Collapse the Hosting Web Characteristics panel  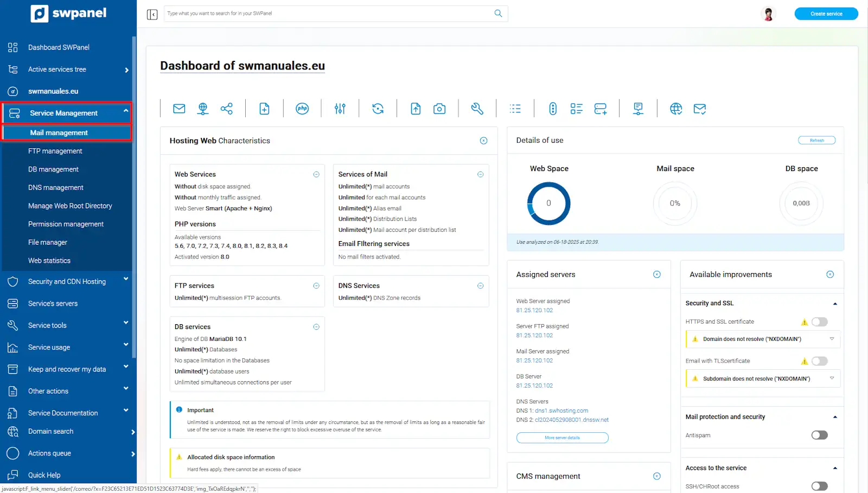point(483,141)
